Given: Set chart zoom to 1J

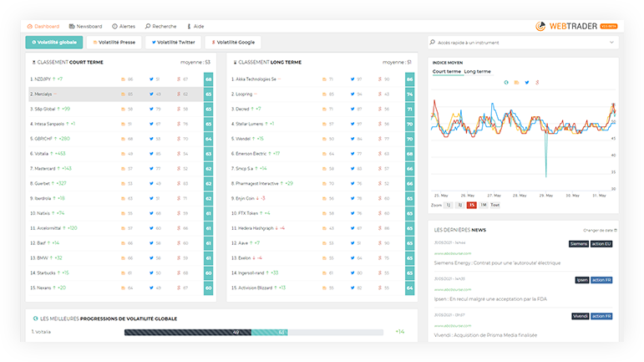Looking at the screenshot, I should 449,205.
